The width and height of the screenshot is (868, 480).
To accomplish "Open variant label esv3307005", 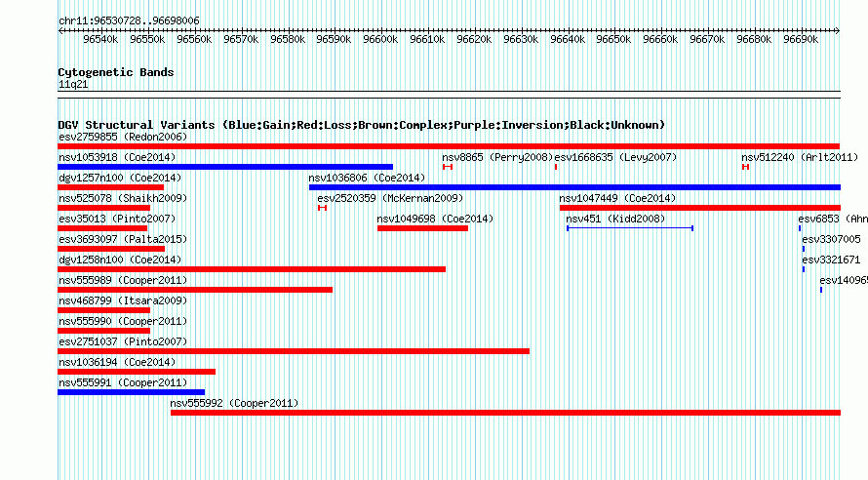I will pyautogui.click(x=831, y=239).
